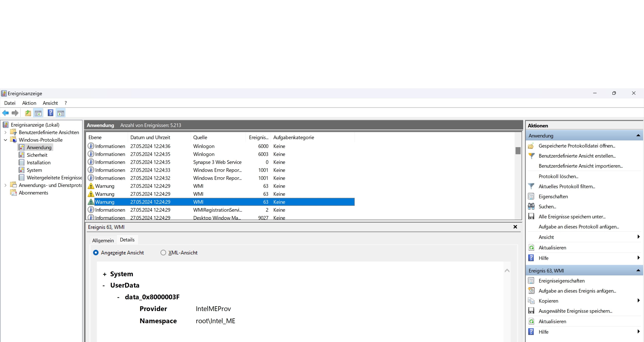Click the floppy disk icon for Alle Ereignisse speichern
The image size is (644, 342).
531,216
